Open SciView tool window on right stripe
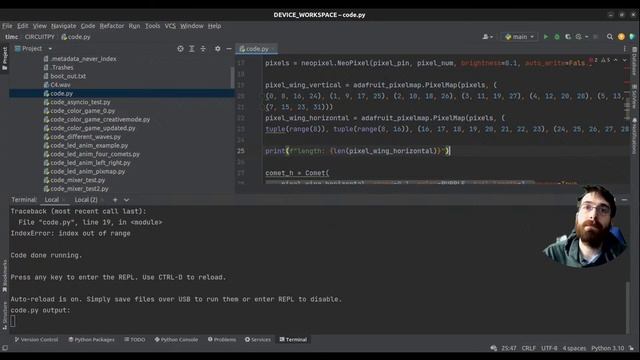The width and height of the screenshot is (640, 360). (635, 97)
